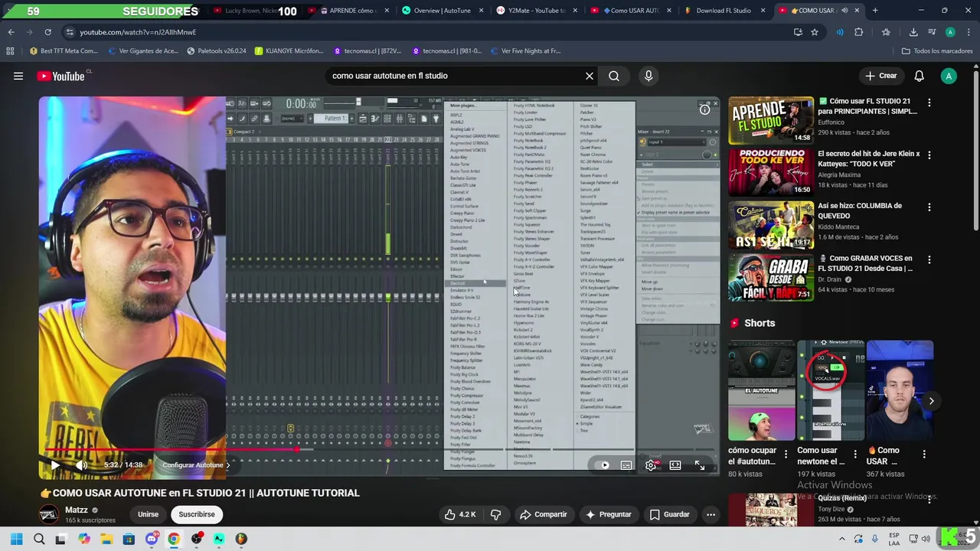Click the search magnifier button
This screenshot has width=980, height=551.
point(614,76)
